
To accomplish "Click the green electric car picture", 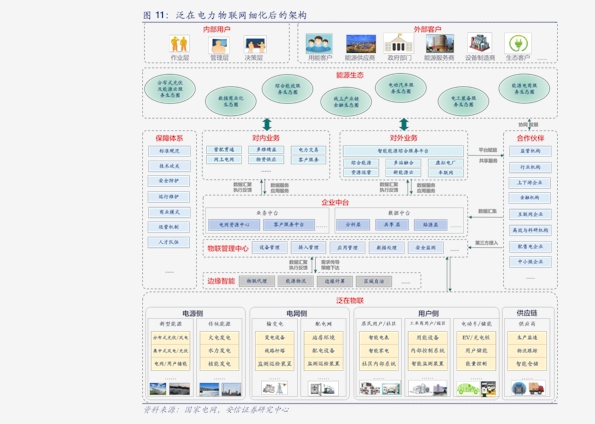I will pyautogui.click(x=468, y=389).
